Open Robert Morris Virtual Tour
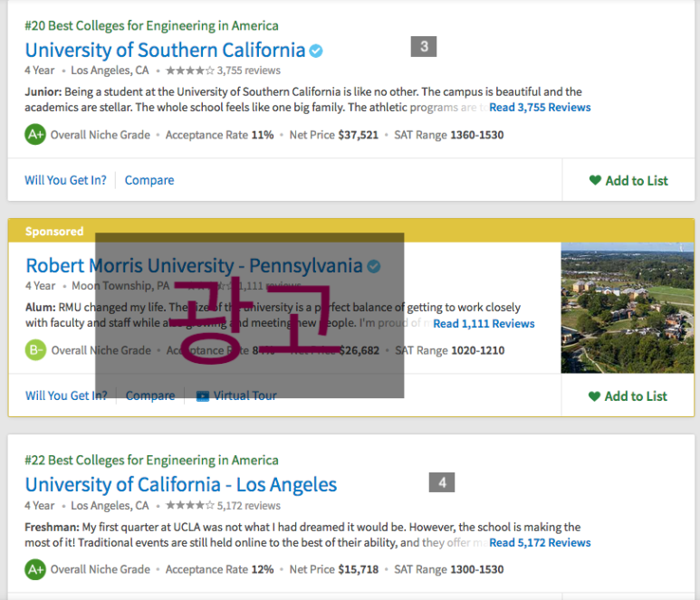The height and width of the screenshot is (600, 700). (236, 395)
